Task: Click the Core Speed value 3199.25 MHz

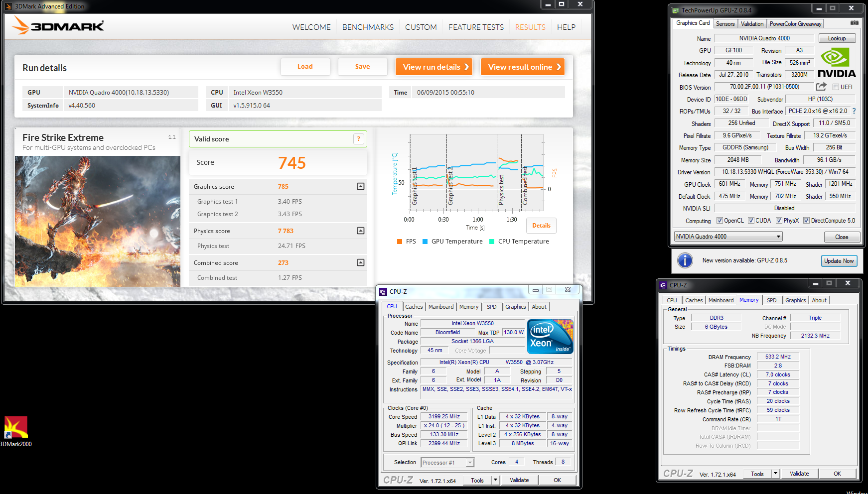Action: click(x=444, y=417)
